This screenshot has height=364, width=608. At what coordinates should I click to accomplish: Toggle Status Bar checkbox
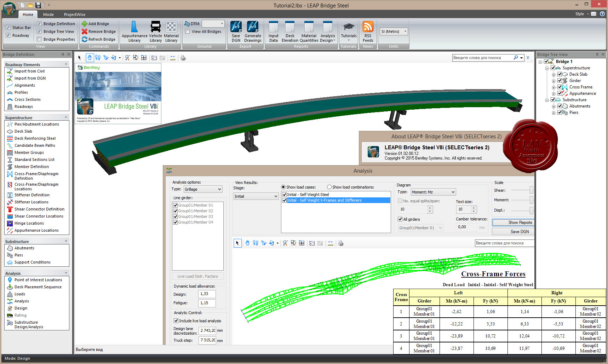click(x=8, y=28)
